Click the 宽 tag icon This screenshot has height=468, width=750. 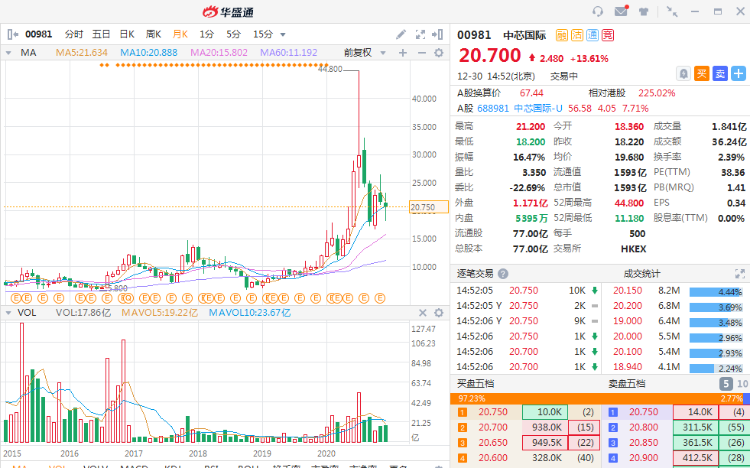point(607,35)
